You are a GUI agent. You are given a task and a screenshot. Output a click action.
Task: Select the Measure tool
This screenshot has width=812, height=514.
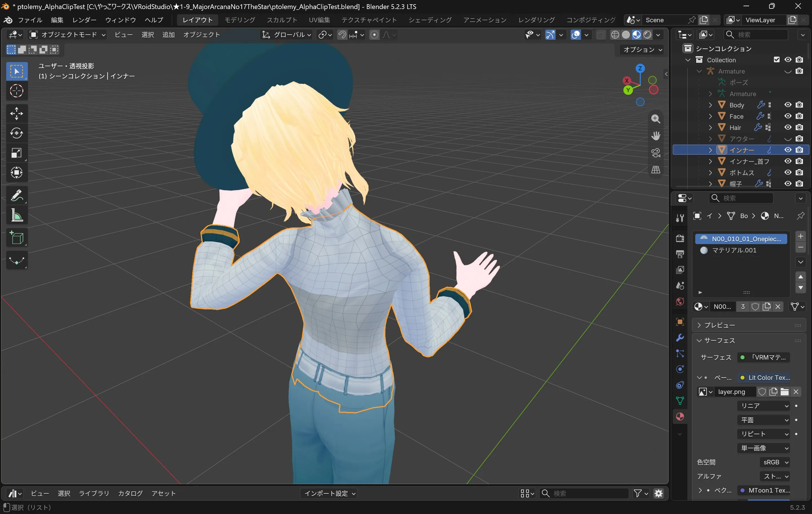tap(17, 215)
